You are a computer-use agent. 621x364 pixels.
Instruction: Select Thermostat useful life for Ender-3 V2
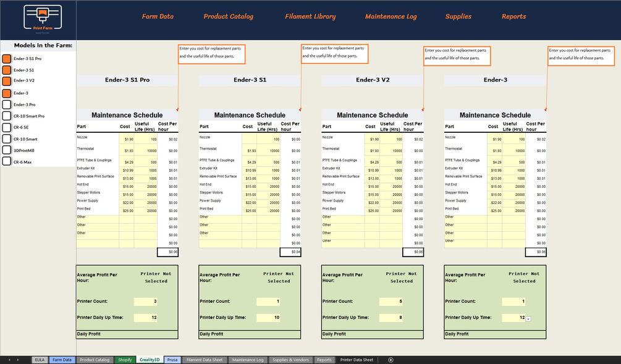(x=391, y=150)
